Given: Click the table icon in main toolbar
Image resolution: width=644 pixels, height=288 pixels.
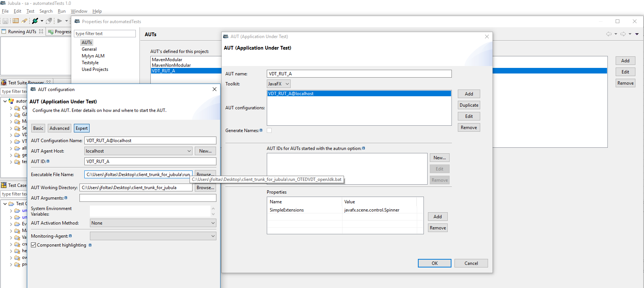Looking at the screenshot, I should (x=16, y=21).
